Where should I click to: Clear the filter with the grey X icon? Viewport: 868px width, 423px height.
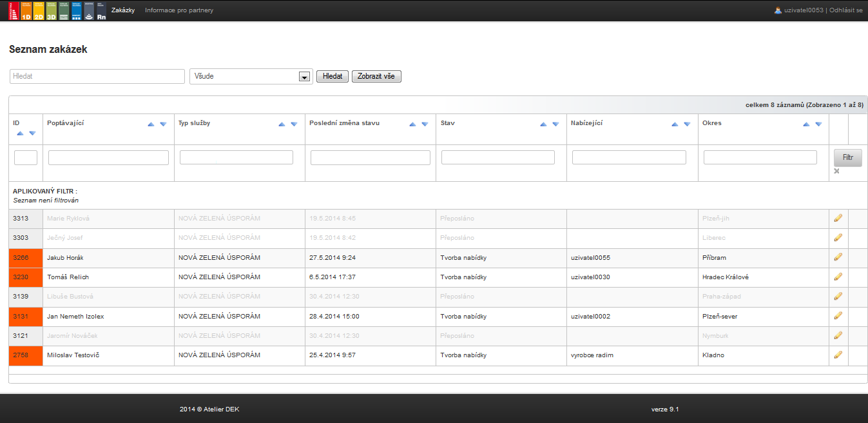point(836,171)
